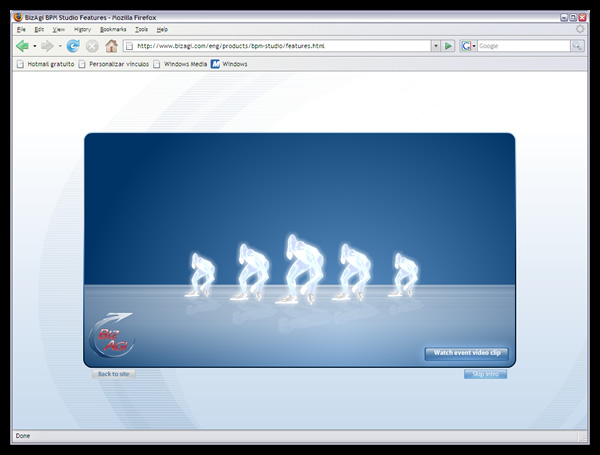Open the Tools menu
Image resolution: width=600 pixels, height=455 pixels.
[x=141, y=29]
